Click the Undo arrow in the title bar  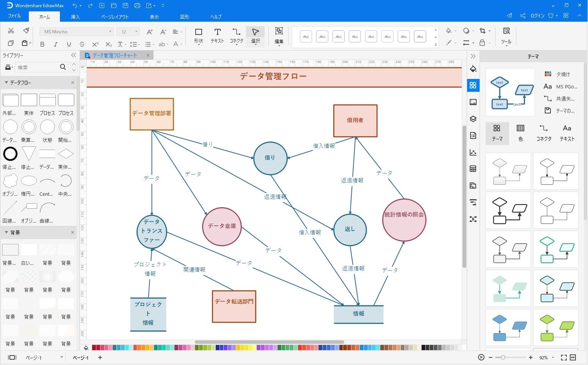[x=75, y=6]
